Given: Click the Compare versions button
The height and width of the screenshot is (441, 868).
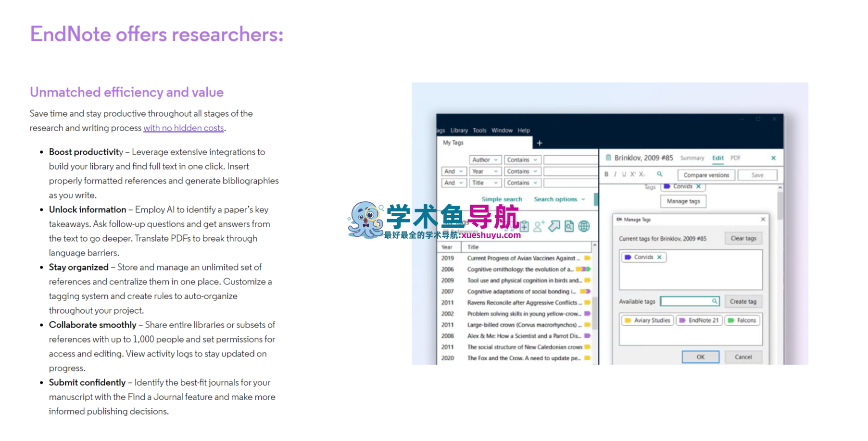Looking at the screenshot, I should tap(706, 175).
